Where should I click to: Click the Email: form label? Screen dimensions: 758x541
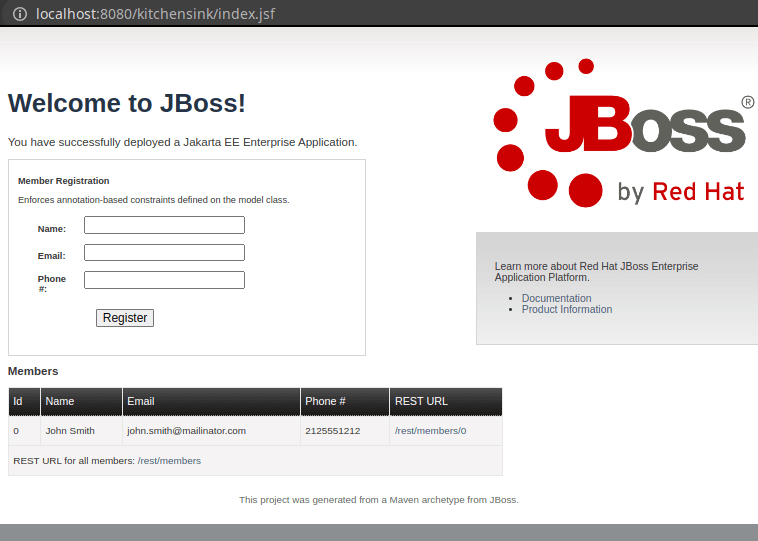coord(51,256)
